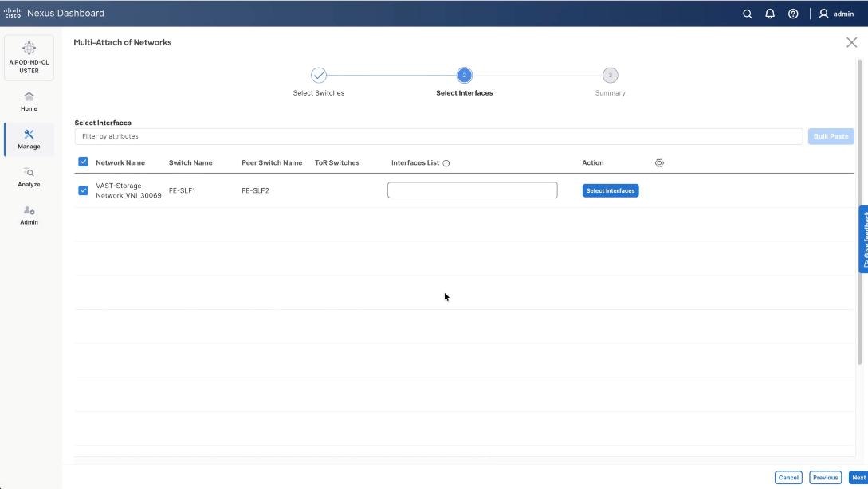Click Previous to revisit switch selection
The image size is (868, 489).
pos(825,477)
